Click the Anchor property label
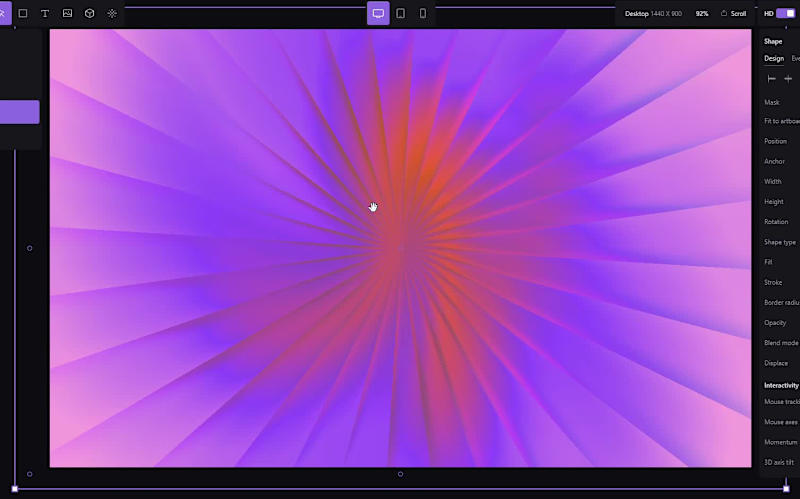800x499 pixels. [774, 161]
